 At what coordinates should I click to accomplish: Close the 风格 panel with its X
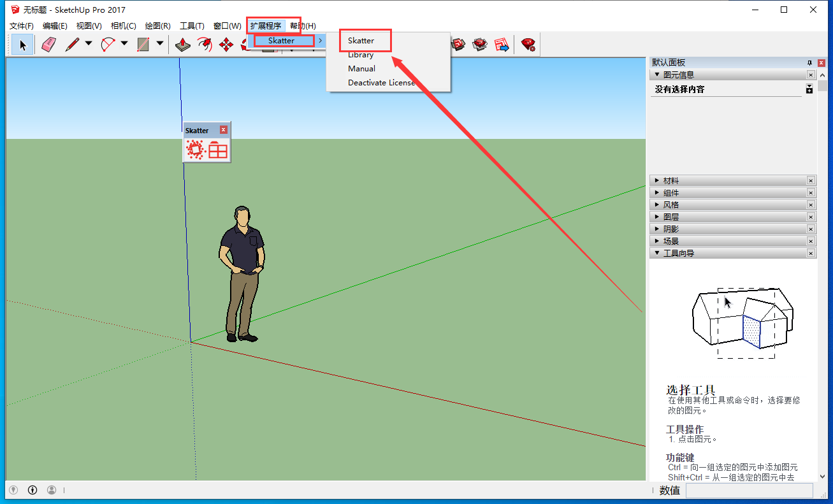(811, 205)
